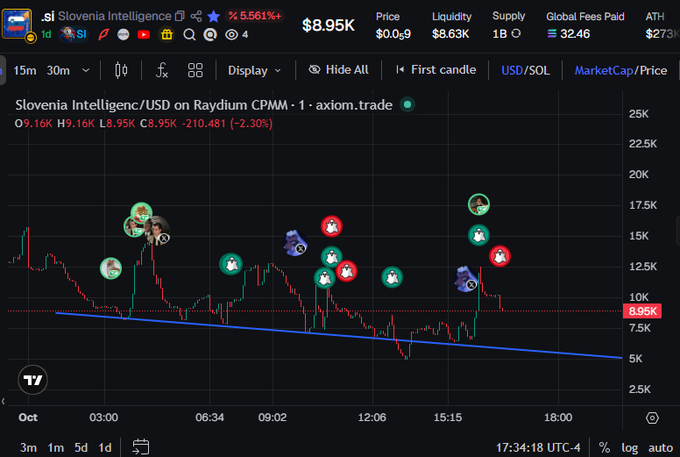The height and width of the screenshot is (457, 680).
Task: Select the 5d date range
Action: click(81, 447)
